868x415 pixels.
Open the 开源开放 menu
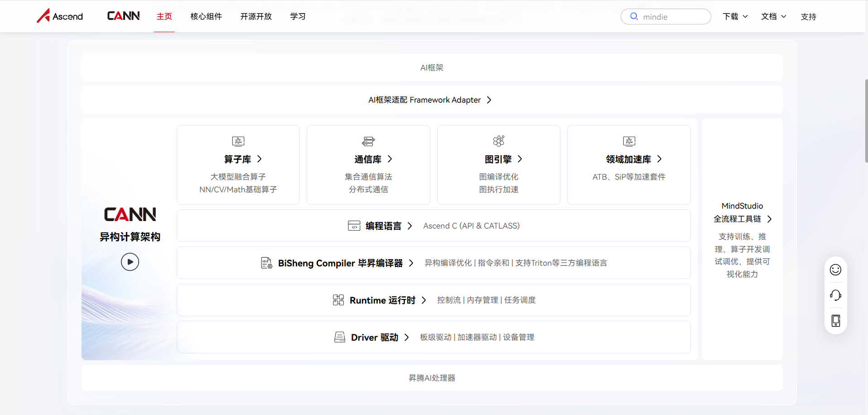(256, 16)
